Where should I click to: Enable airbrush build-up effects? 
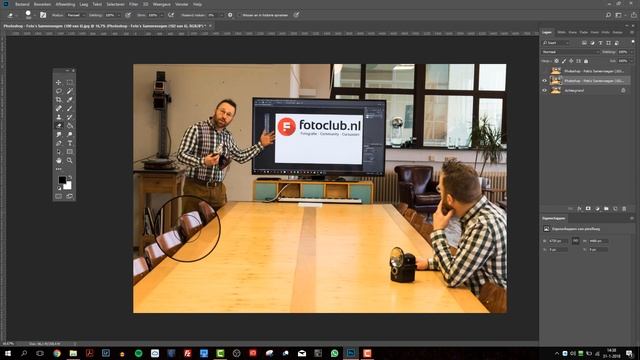[171, 15]
